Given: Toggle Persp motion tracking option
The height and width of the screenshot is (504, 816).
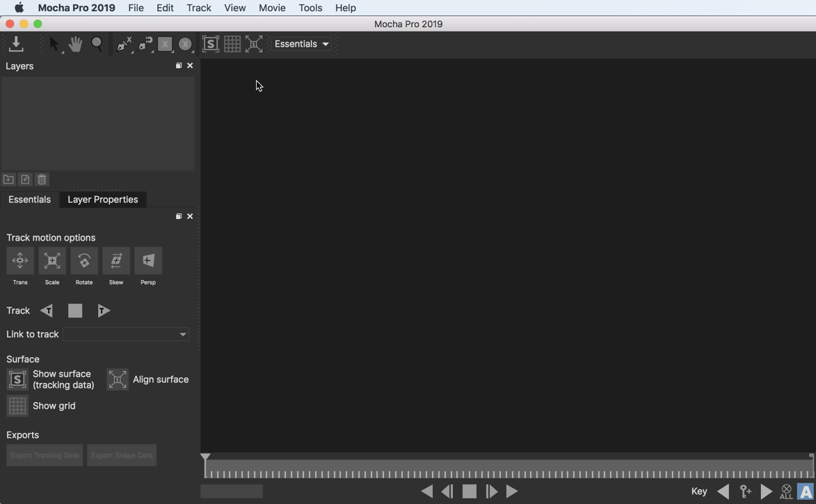Looking at the screenshot, I should pos(148,261).
